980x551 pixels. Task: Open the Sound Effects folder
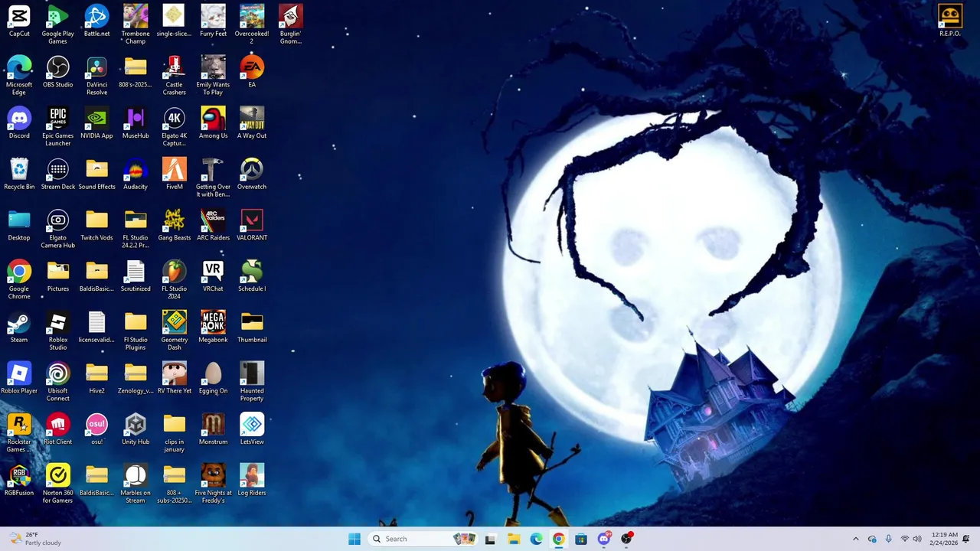click(x=96, y=174)
